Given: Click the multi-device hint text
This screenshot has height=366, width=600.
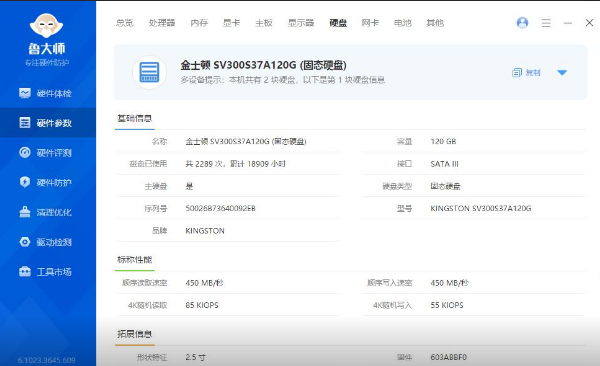Looking at the screenshot, I should pos(283,80).
